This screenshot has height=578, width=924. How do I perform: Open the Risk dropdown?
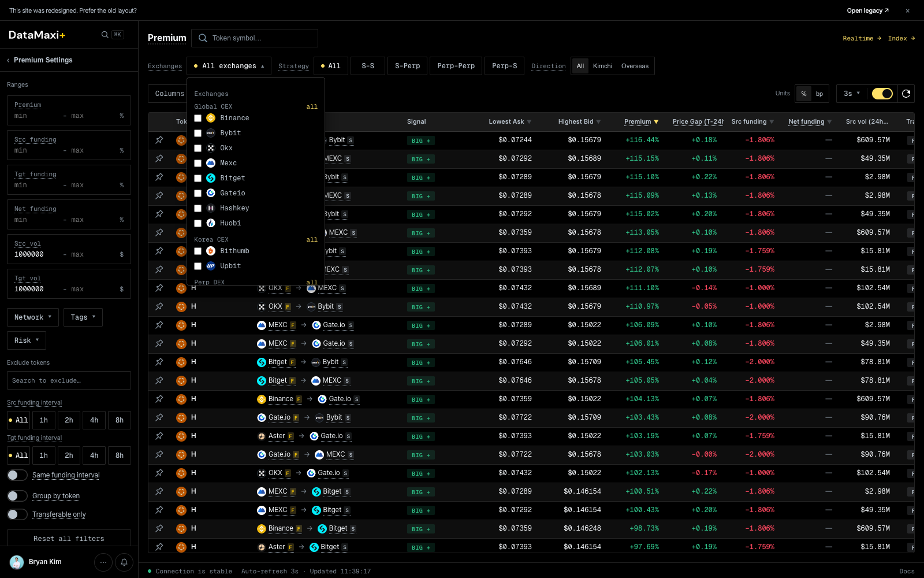click(x=27, y=340)
